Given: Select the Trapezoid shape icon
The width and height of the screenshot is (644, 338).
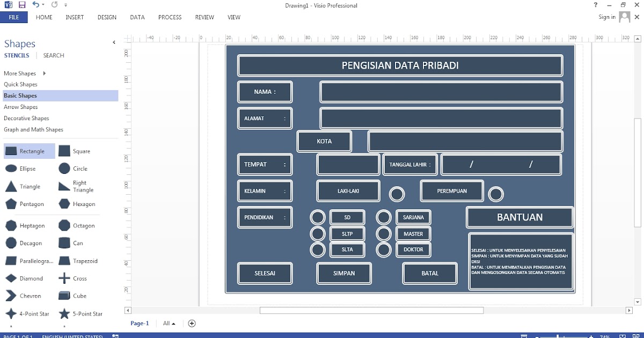Looking at the screenshot, I should (x=65, y=261).
